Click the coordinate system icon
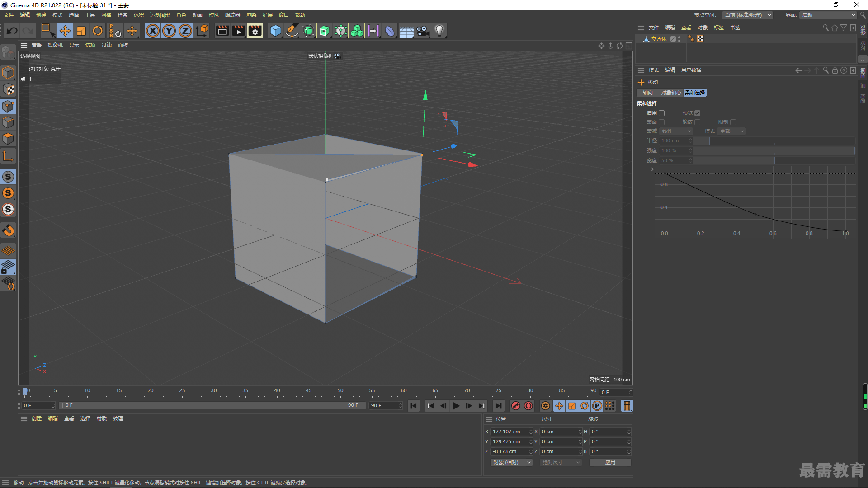 coord(202,31)
